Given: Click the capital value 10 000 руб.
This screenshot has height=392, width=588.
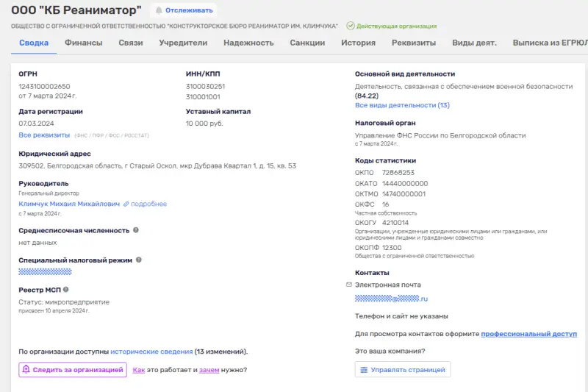Looking at the screenshot, I should 204,124.
